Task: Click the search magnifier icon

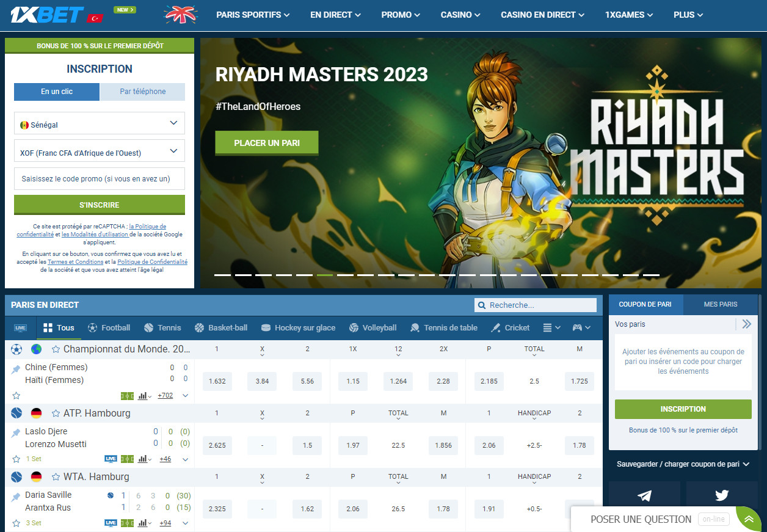Action: (x=482, y=305)
